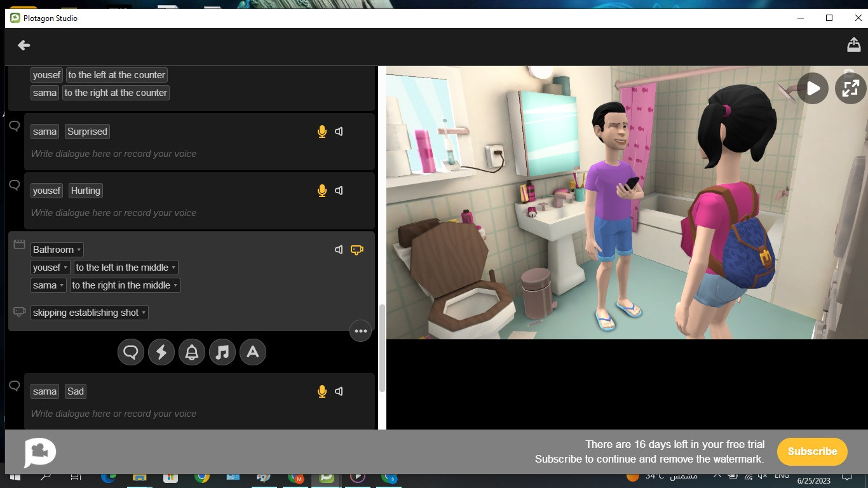Open Microsoft Edge from the taskbar
Image resolution: width=868 pixels, height=488 pixels.
pos(109,477)
